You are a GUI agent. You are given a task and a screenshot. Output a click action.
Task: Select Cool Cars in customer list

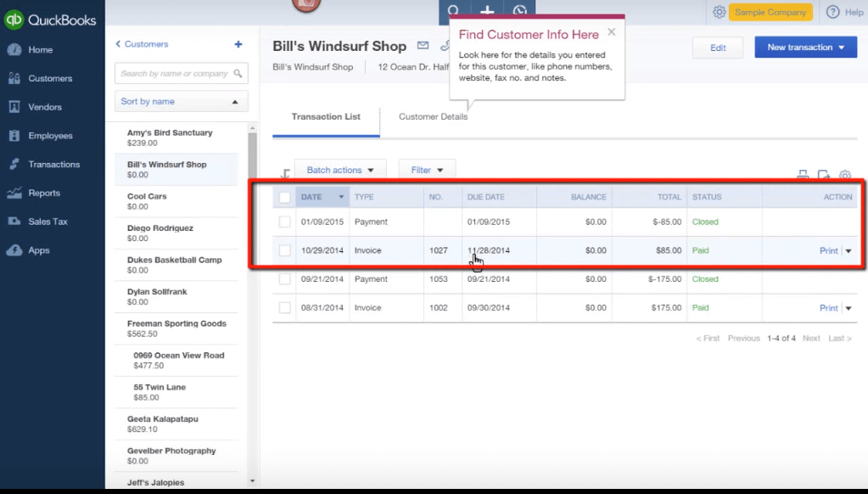click(176, 201)
